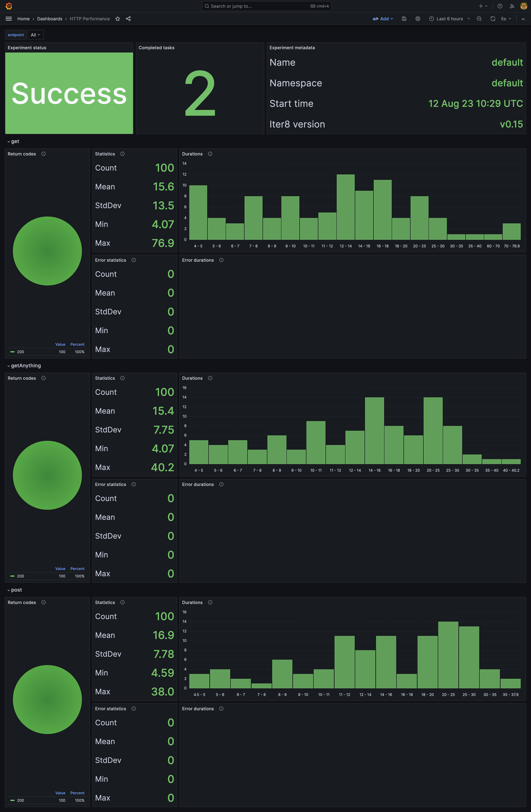Viewport: 531px width, 812px height.
Task: Open the Last 6 hours time picker
Action: (x=449, y=19)
